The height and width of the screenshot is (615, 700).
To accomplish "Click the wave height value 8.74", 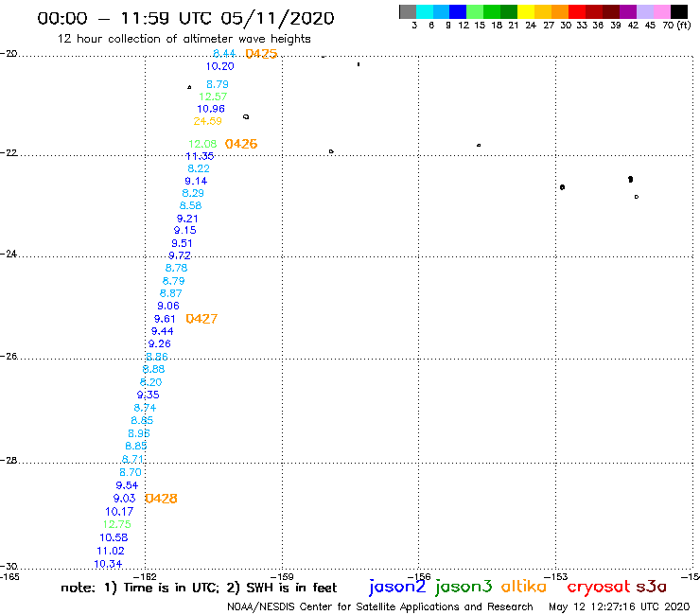I will pyautogui.click(x=145, y=408).
